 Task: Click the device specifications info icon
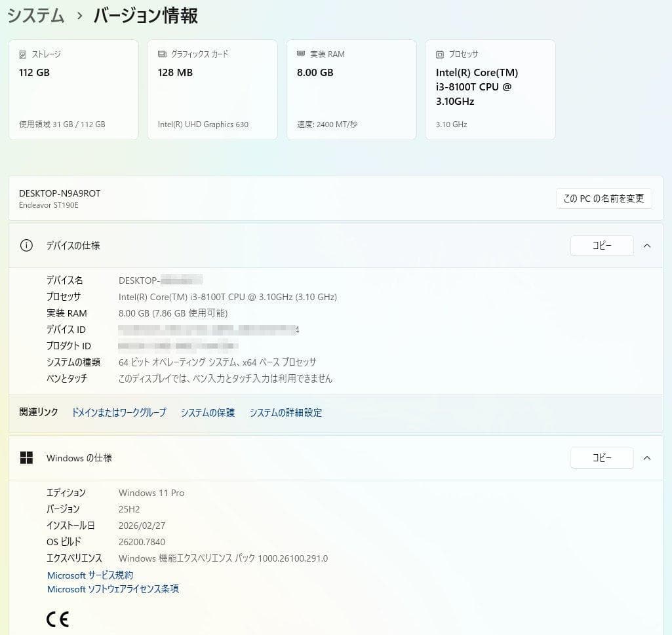26,246
